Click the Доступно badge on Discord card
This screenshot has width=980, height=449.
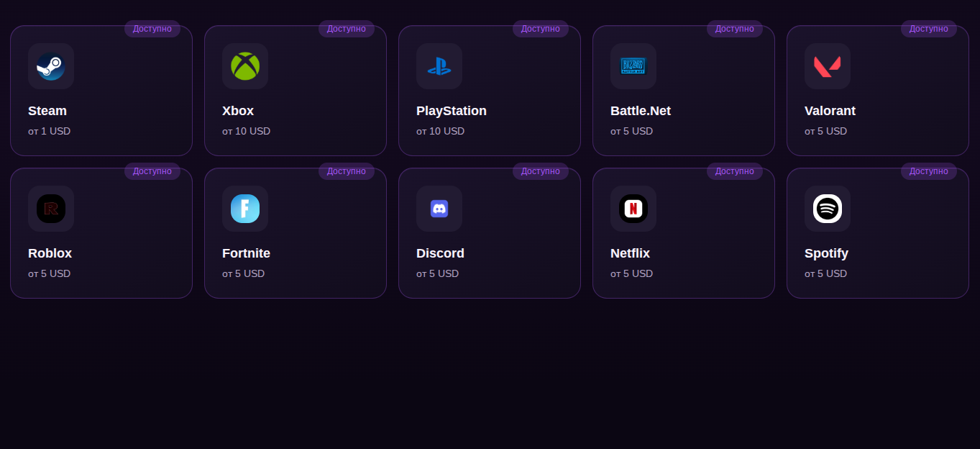click(541, 171)
